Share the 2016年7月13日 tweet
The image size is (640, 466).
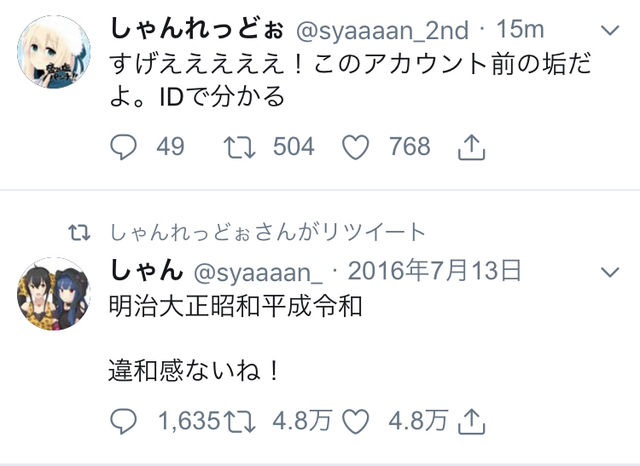tap(471, 422)
